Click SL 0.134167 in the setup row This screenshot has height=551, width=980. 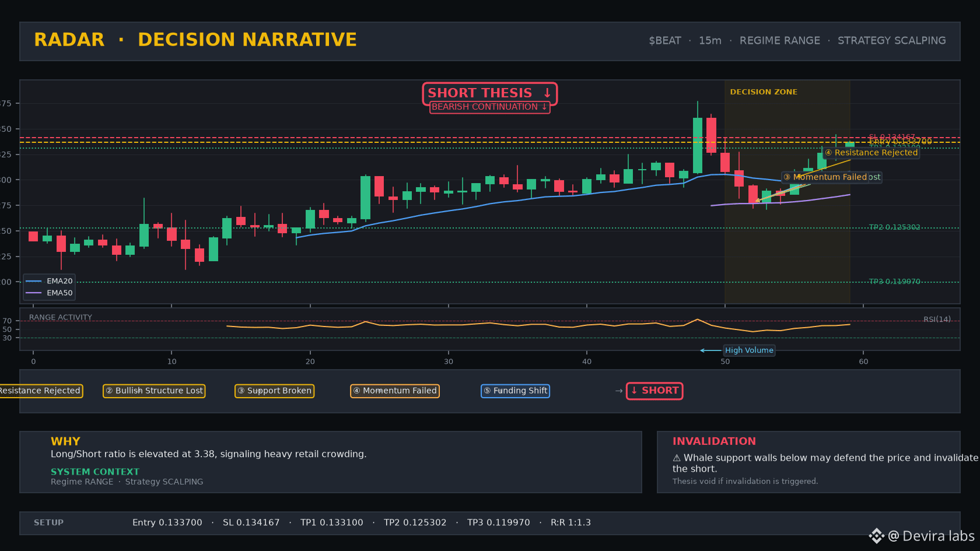coord(251,523)
